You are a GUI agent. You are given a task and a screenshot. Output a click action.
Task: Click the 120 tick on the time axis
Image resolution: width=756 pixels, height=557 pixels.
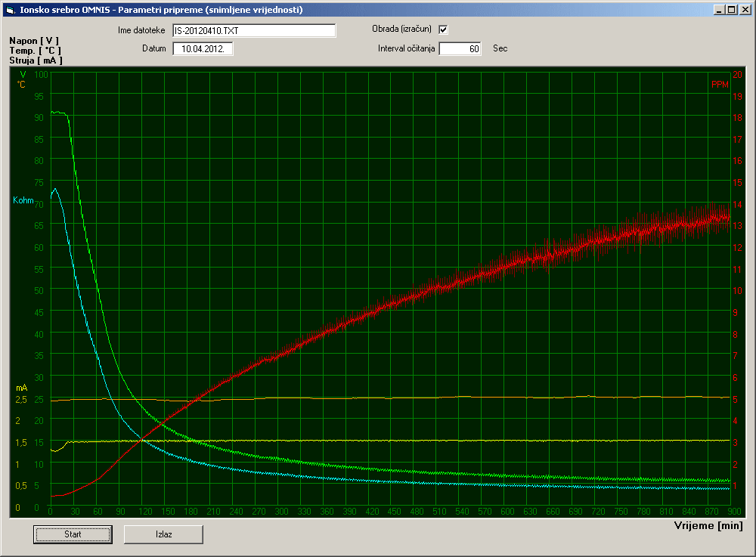pyautogui.click(x=145, y=511)
